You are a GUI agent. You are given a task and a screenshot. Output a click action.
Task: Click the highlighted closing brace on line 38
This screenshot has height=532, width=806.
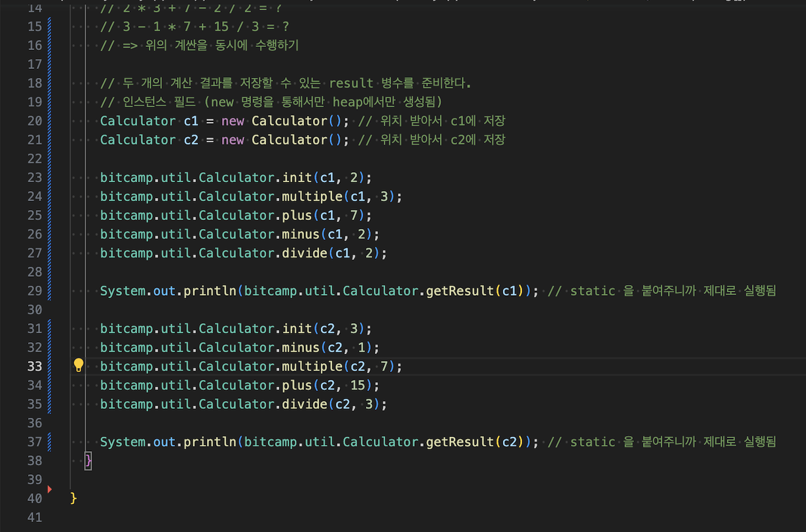(x=88, y=461)
